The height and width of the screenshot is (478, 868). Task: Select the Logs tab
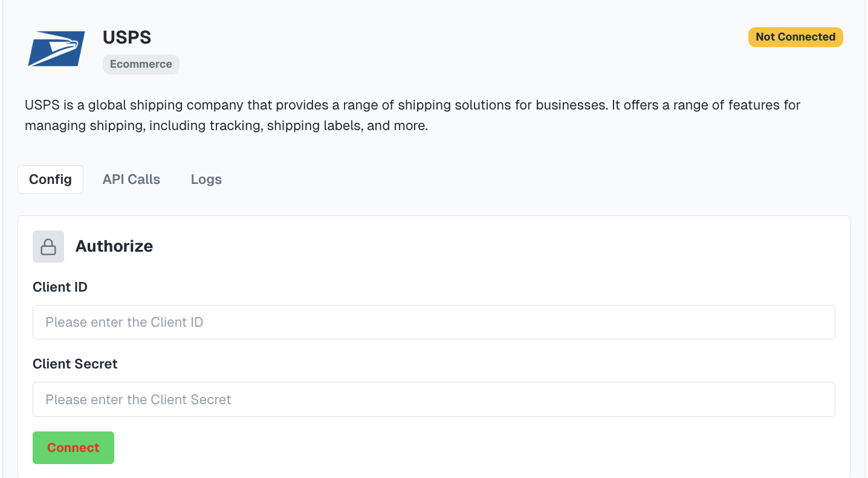click(206, 180)
